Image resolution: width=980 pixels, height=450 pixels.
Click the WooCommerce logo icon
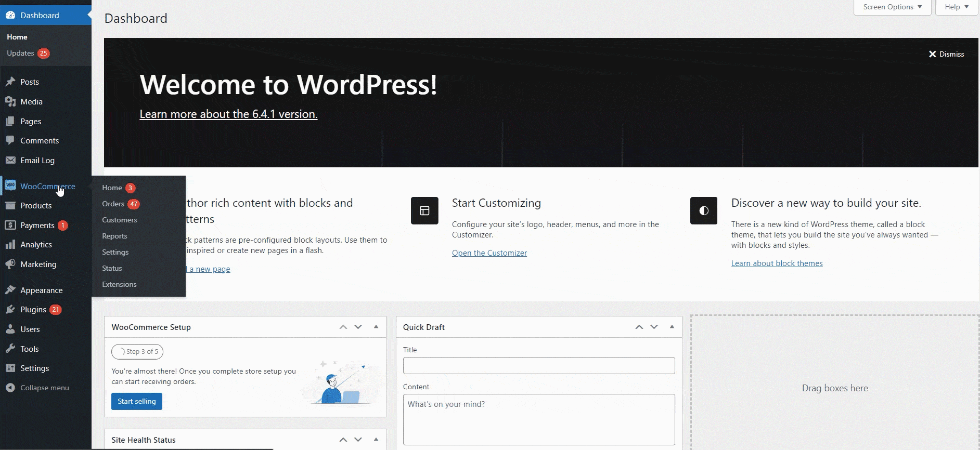point(10,186)
